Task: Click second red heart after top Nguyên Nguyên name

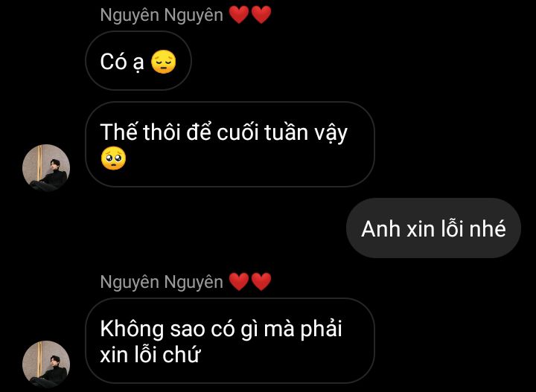Action: point(261,15)
